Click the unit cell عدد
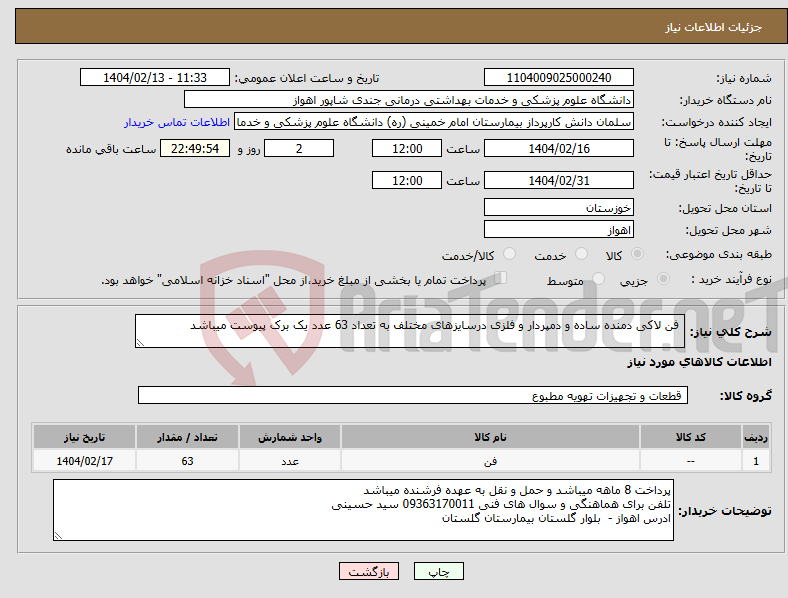The height and width of the screenshot is (598, 788). click(290, 461)
